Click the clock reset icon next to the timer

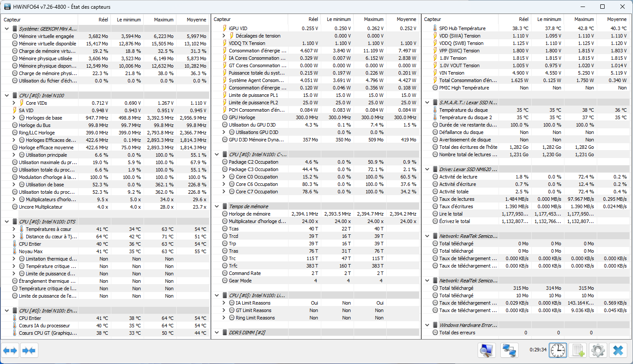(x=558, y=350)
